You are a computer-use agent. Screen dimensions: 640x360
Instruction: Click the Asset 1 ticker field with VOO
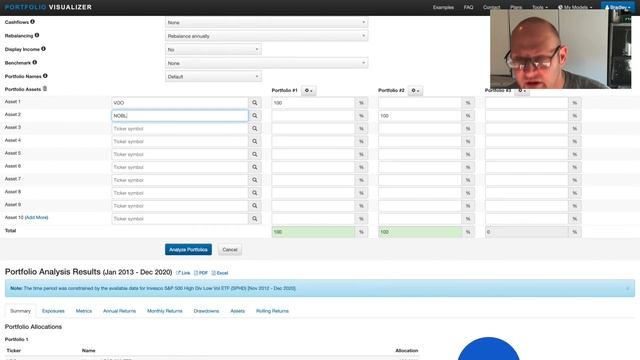pos(180,103)
